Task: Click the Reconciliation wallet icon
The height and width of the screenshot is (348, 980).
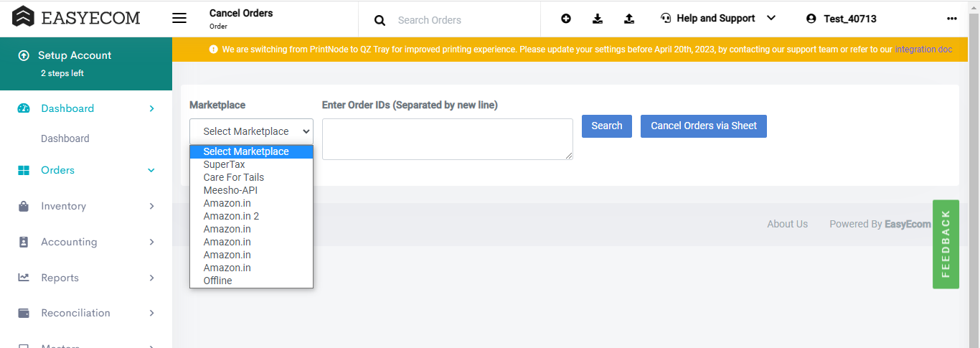Action: point(24,313)
